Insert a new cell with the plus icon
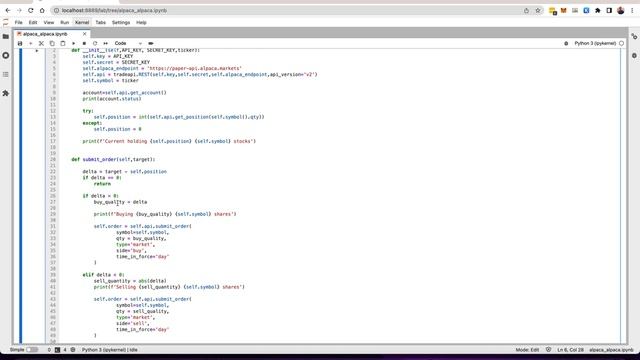Image resolution: width=640 pixels, height=360 pixels. (x=31, y=43)
